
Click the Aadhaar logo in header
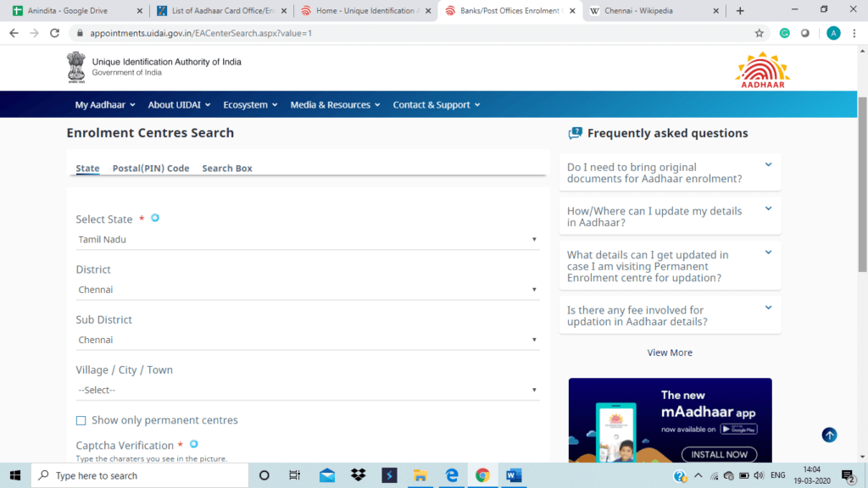coord(761,69)
